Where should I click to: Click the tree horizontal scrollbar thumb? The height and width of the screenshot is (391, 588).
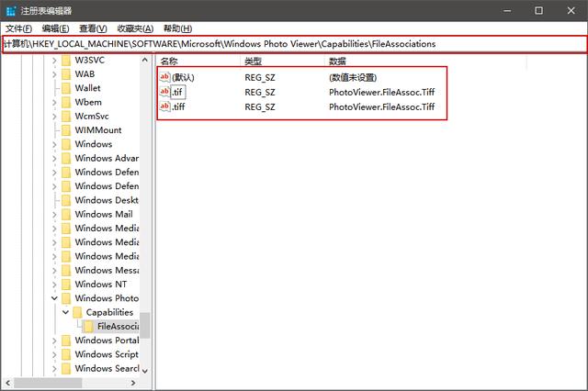coord(48,383)
